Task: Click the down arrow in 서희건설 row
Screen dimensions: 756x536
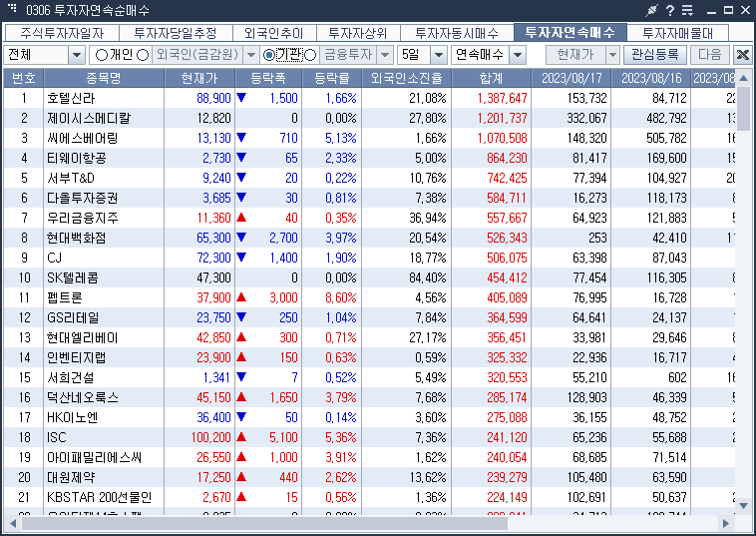Action: 241,376
